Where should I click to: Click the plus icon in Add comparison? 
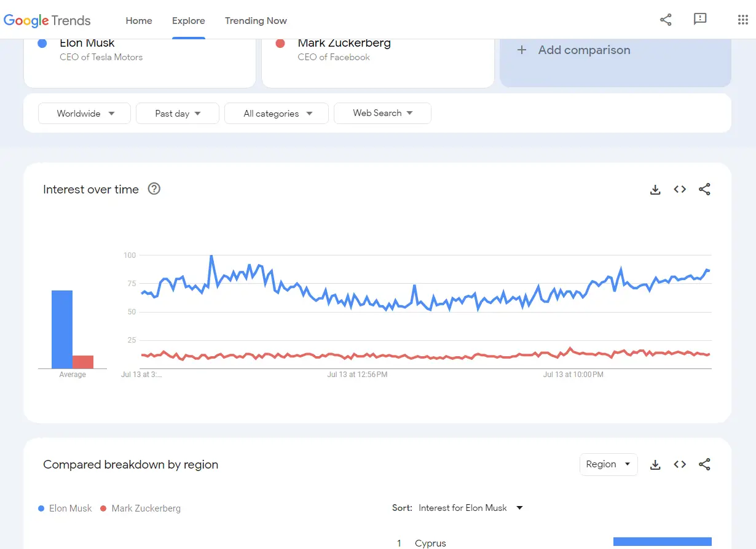click(522, 50)
